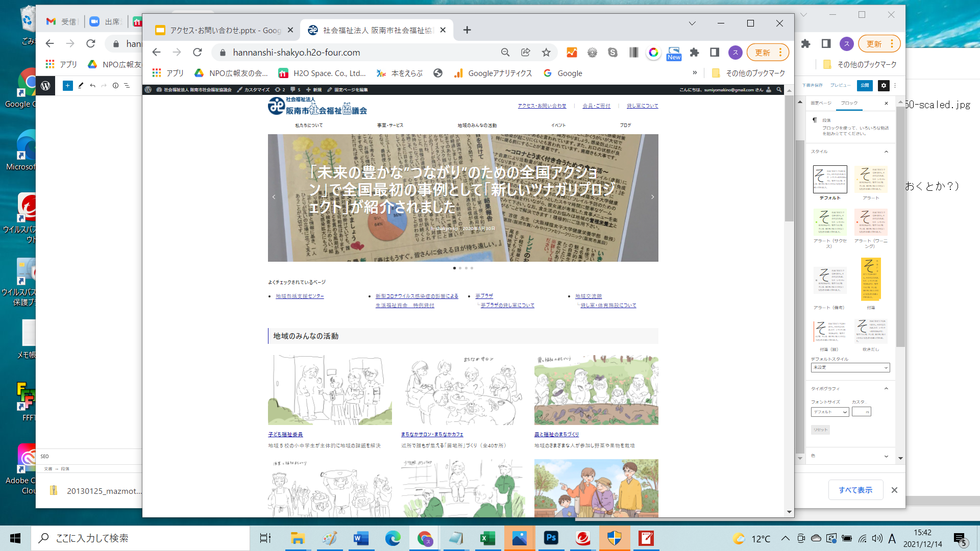Click 固定ページを編集 in the admin bar
Image resolution: width=980 pixels, height=551 pixels.
tap(348, 90)
